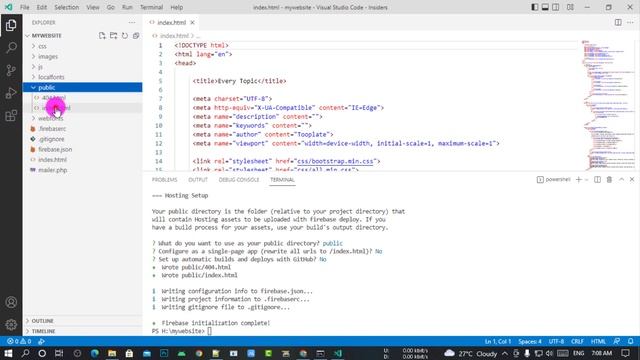Switch to the OUTPUT panel tab

point(198,180)
